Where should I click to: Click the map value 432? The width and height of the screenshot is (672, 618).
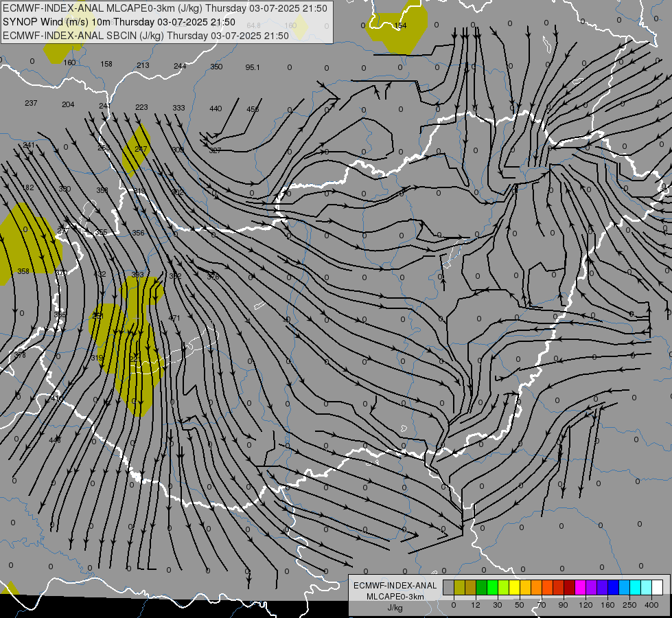click(100, 274)
